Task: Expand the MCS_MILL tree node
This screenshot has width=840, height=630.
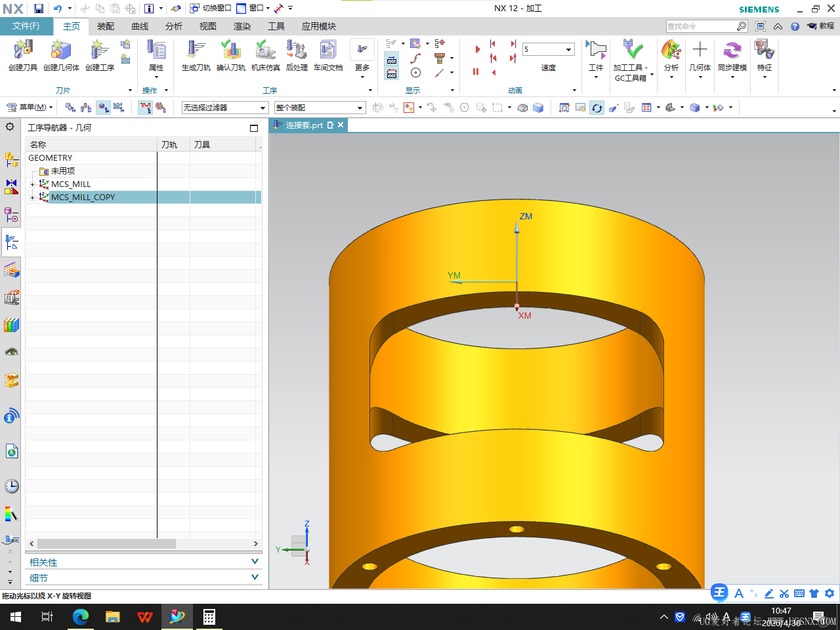Action: [32, 184]
